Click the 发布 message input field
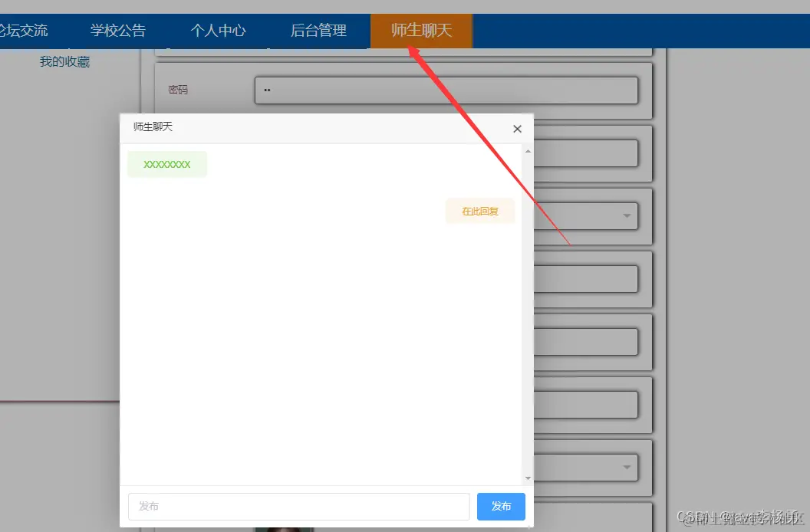Viewport: 810px width, 532px height. click(x=298, y=506)
